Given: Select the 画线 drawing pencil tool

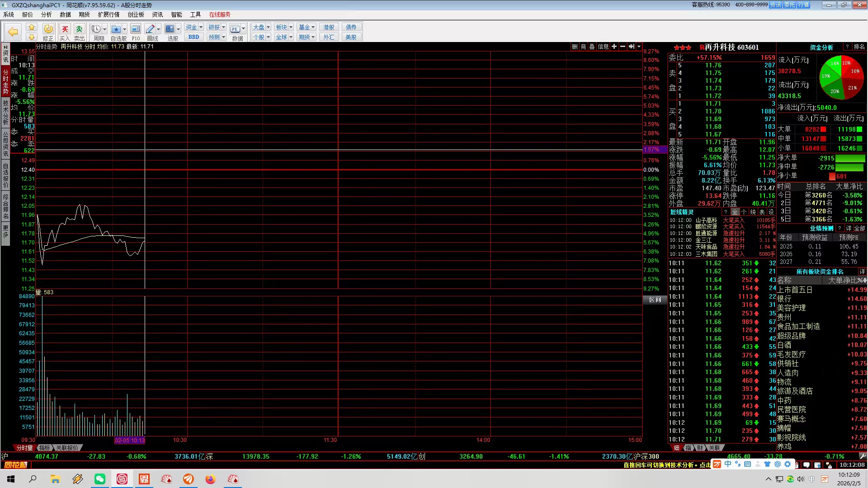Looking at the screenshot, I should 150,29.
